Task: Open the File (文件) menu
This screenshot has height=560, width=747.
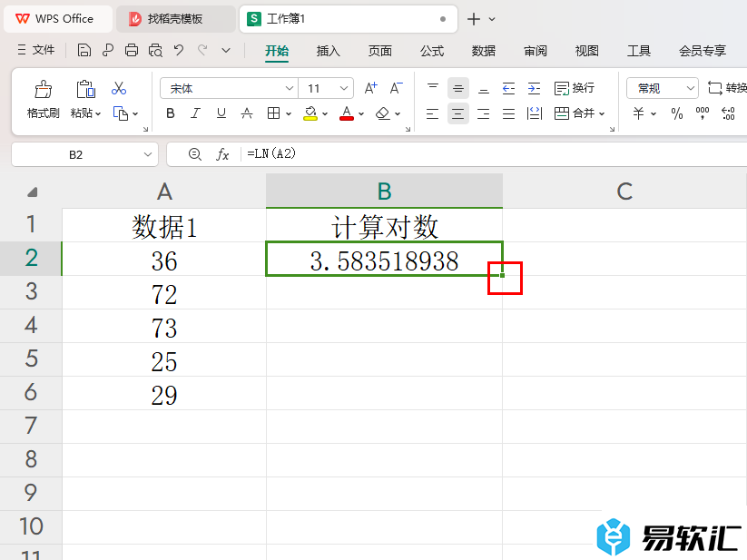Action: click(36, 50)
